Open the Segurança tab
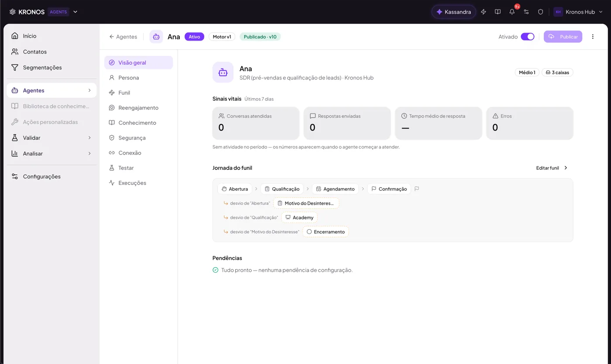This screenshot has height=364, width=611. pyautogui.click(x=138, y=138)
